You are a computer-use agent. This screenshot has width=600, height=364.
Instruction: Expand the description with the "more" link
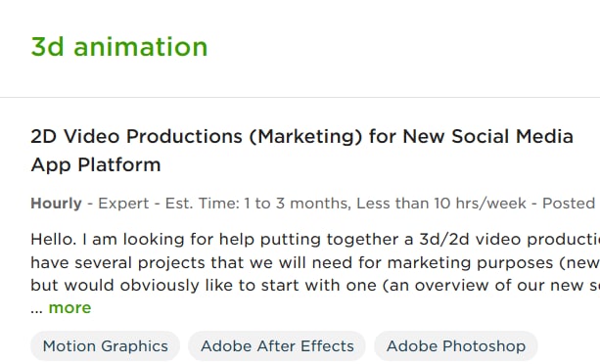coord(70,308)
